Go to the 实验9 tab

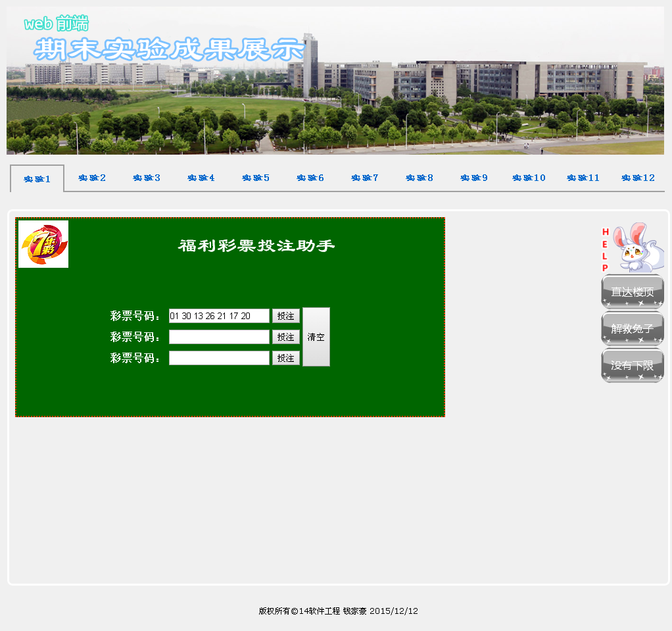click(x=473, y=178)
